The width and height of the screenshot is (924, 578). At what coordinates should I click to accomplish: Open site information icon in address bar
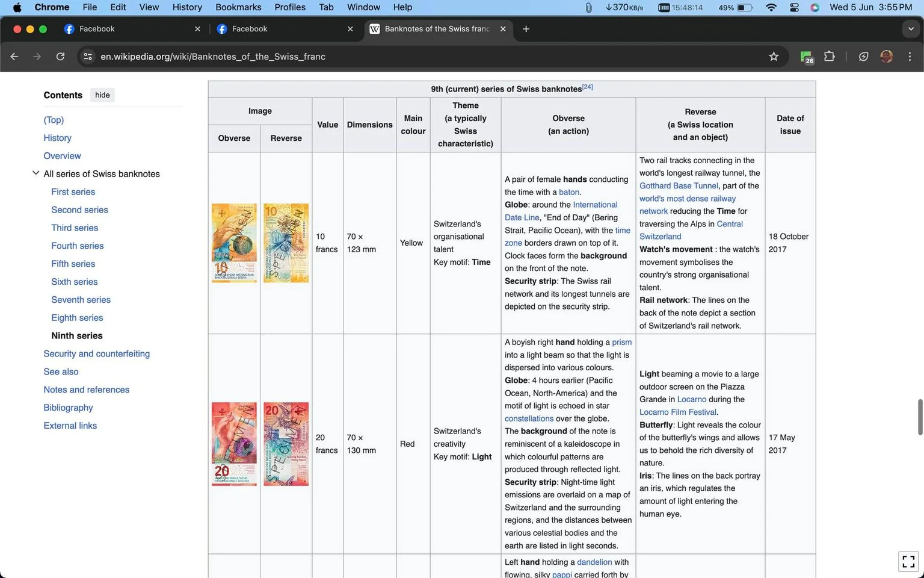[x=88, y=57]
